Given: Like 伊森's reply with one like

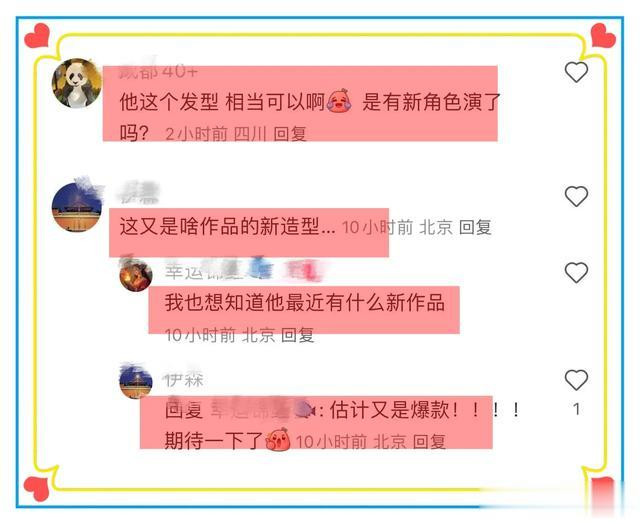Looking at the screenshot, I should pos(576,380).
